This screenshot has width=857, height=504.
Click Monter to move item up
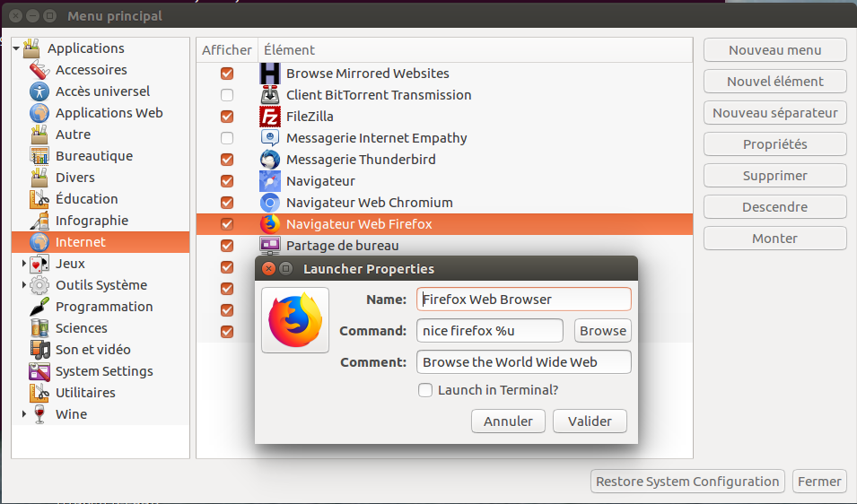click(775, 239)
